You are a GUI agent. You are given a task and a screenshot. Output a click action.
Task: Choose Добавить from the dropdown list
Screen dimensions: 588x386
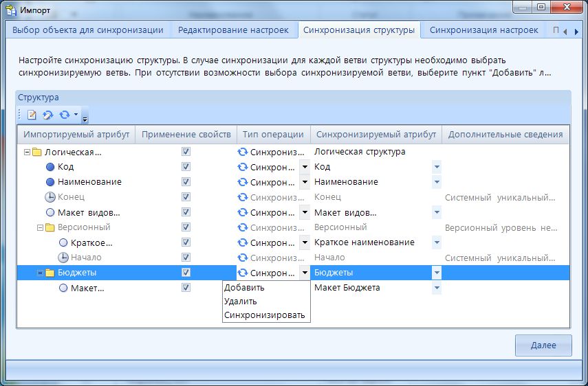[x=244, y=288]
